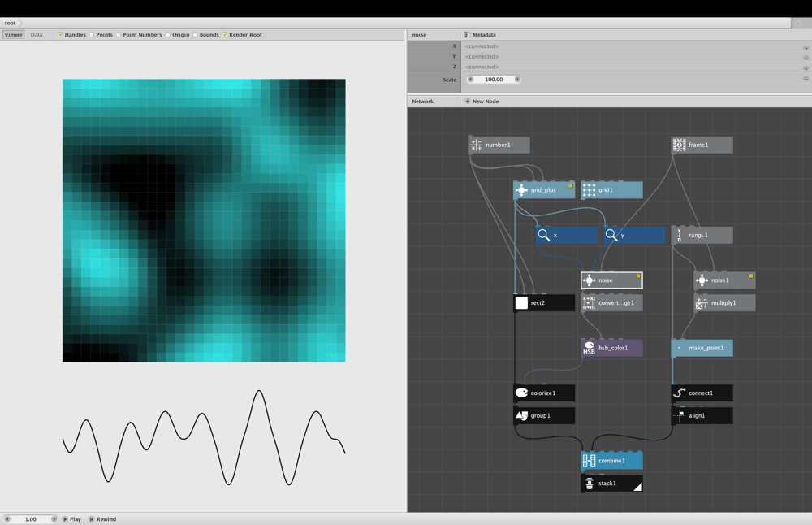Increase the frame number with right arrow
Screen dimensions: 812x525
(54, 518)
